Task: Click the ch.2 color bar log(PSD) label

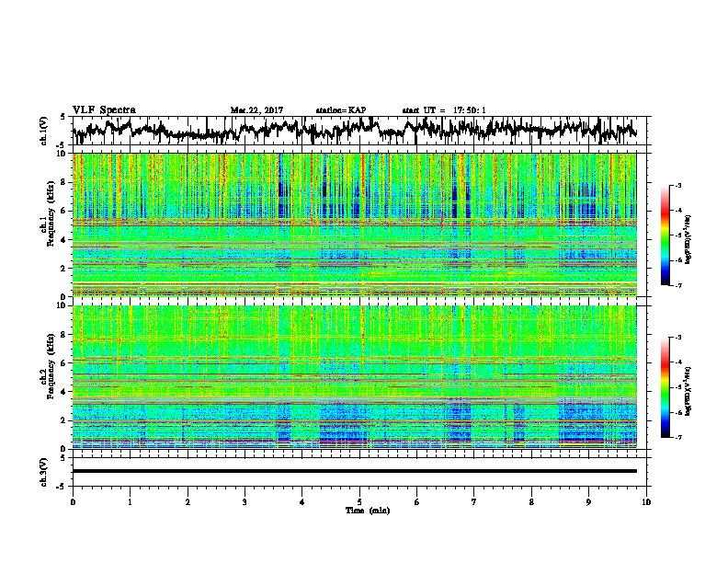Action: tap(688, 392)
